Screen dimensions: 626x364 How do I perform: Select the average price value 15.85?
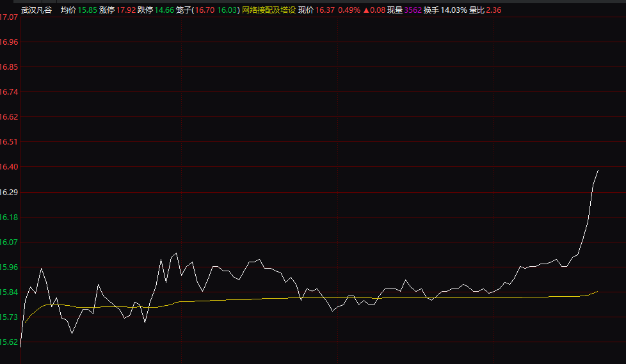pos(88,10)
